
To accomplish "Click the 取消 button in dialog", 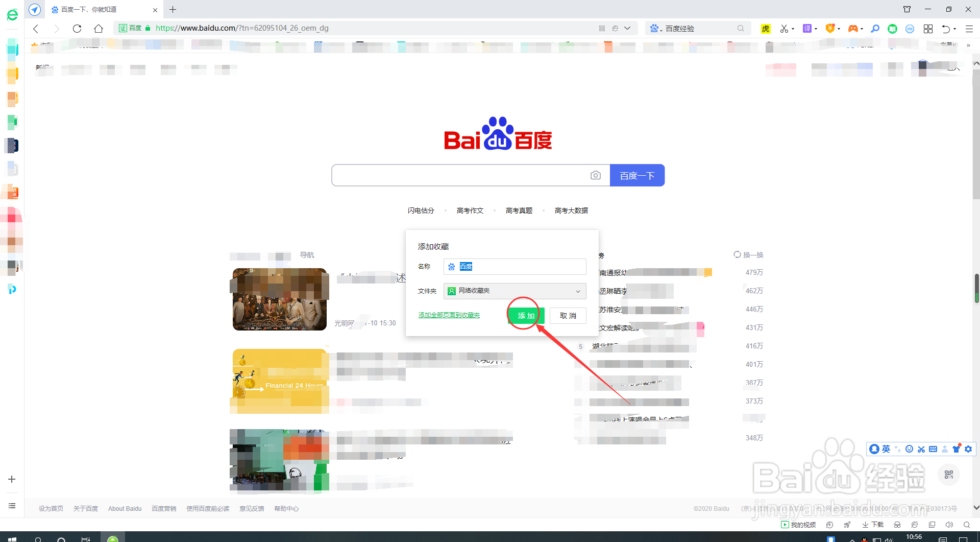I will point(568,316).
